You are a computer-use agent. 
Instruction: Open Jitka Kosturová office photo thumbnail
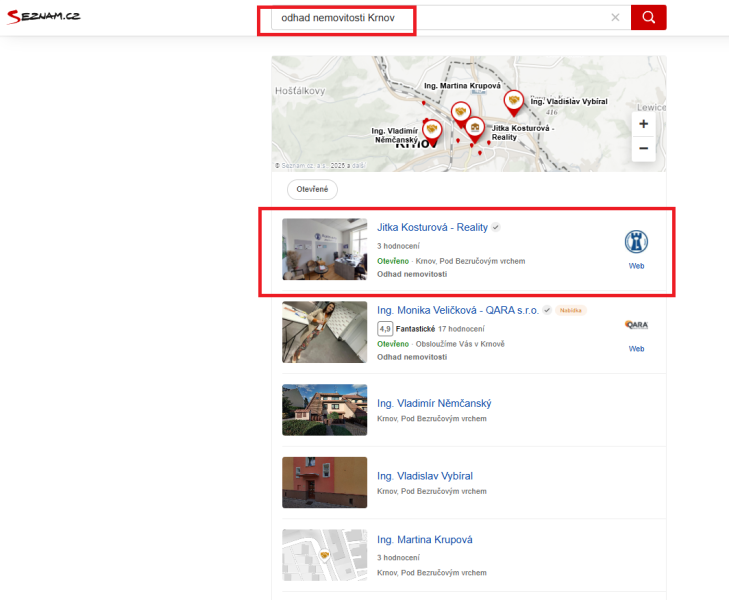[325, 249]
